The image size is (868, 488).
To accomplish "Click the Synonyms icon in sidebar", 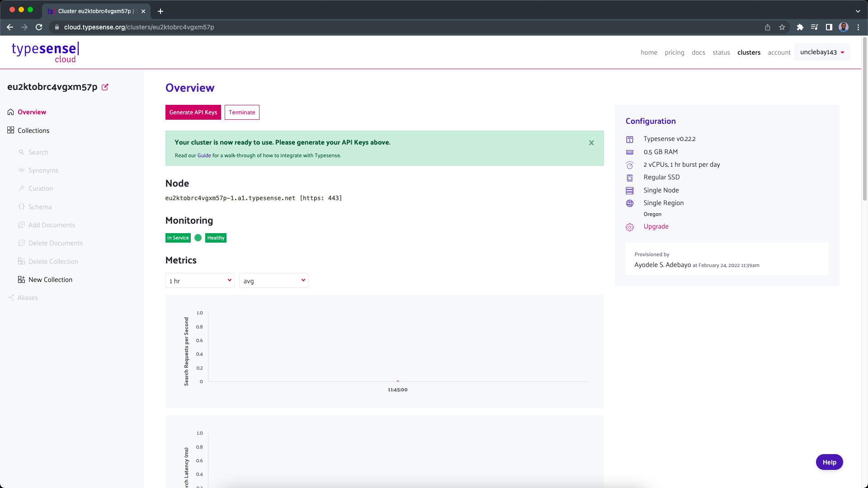I will pos(21,170).
